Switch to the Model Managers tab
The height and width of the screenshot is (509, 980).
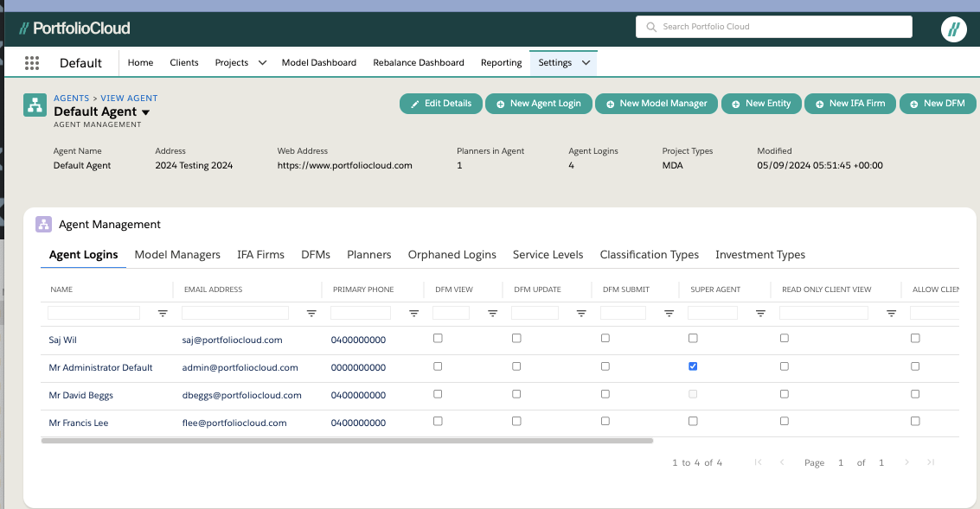(x=177, y=255)
